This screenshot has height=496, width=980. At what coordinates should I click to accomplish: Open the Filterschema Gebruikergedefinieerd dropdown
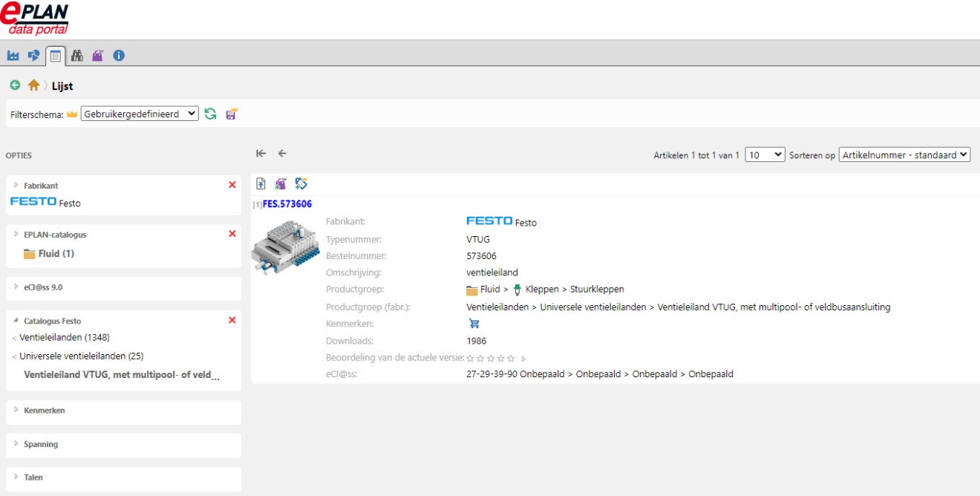pos(140,114)
